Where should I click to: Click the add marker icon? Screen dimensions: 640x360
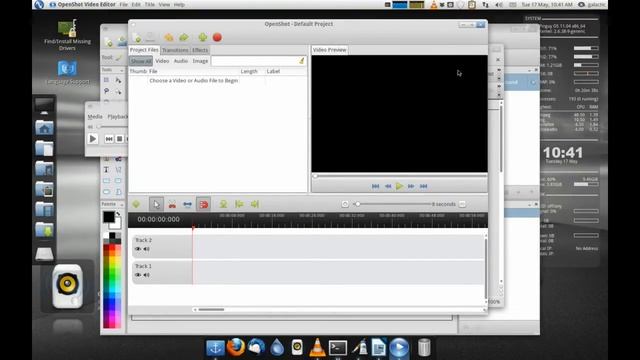(x=223, y=204)
